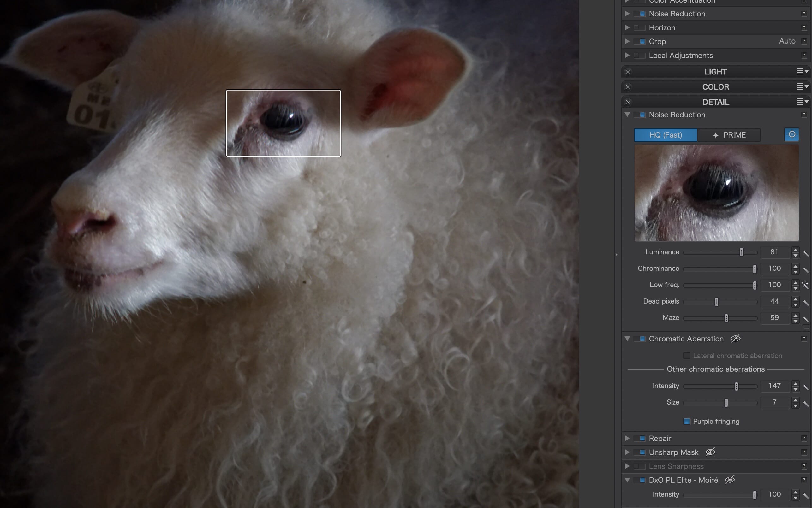The width and height of the screenshot is (812, 508).
Task: Click the LIGHT palette header
Action: (x=715, y=72)
